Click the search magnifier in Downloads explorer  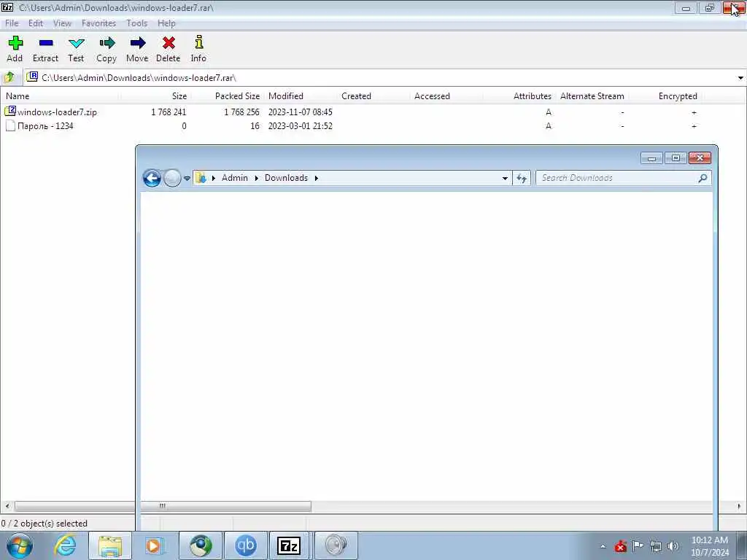click(703, 178)
